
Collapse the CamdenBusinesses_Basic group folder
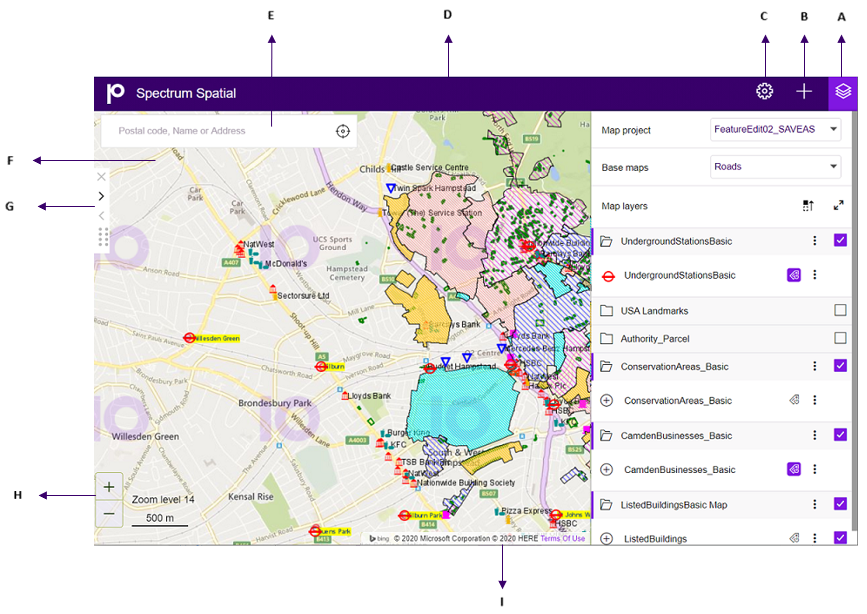coord(606,436)
